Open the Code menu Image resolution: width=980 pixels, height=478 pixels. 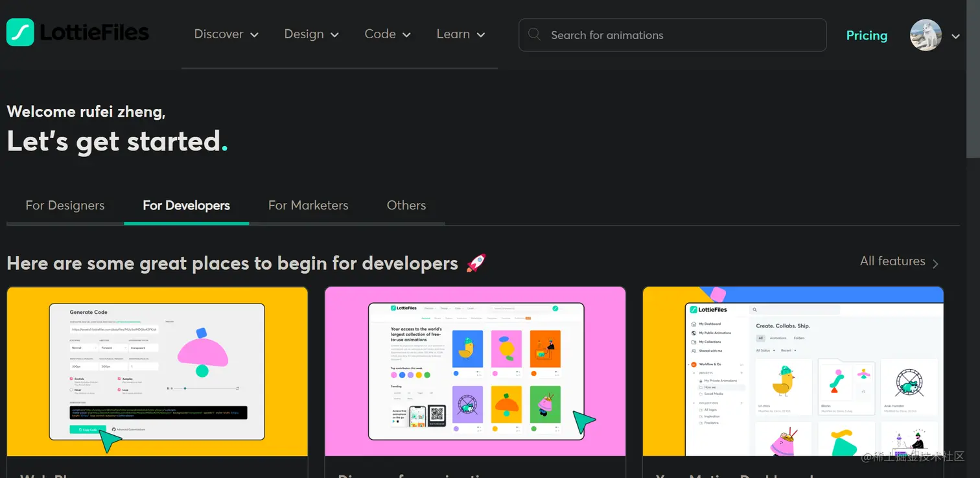click(x=388, y=34)
